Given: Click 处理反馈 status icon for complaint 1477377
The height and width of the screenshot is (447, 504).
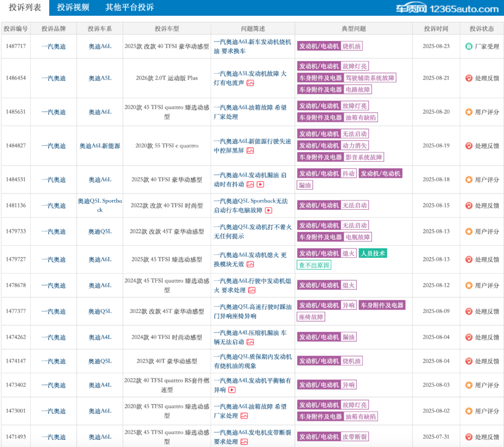Looking at the screenshot, I should click(x=469, y=311).
